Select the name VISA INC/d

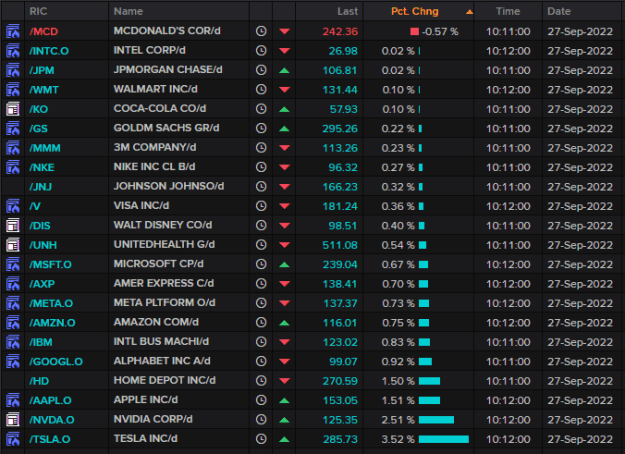pos(141,206)
